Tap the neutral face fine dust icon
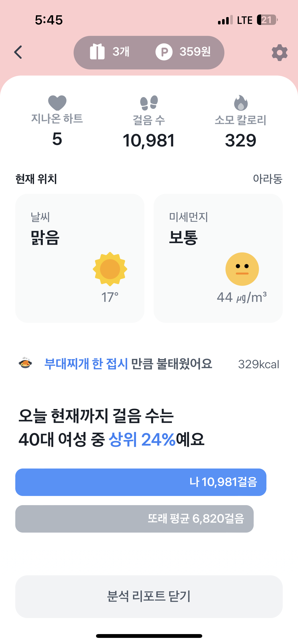 click(x=242, y=269)
